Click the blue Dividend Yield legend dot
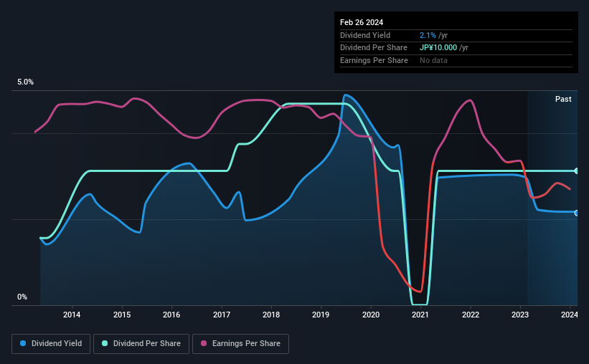 23,343
